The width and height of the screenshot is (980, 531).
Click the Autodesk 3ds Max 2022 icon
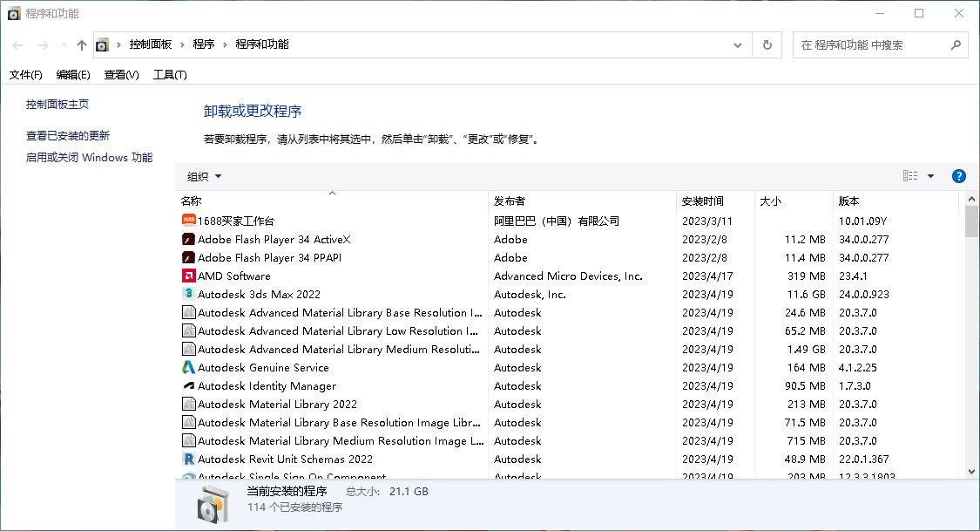(188, 294)
